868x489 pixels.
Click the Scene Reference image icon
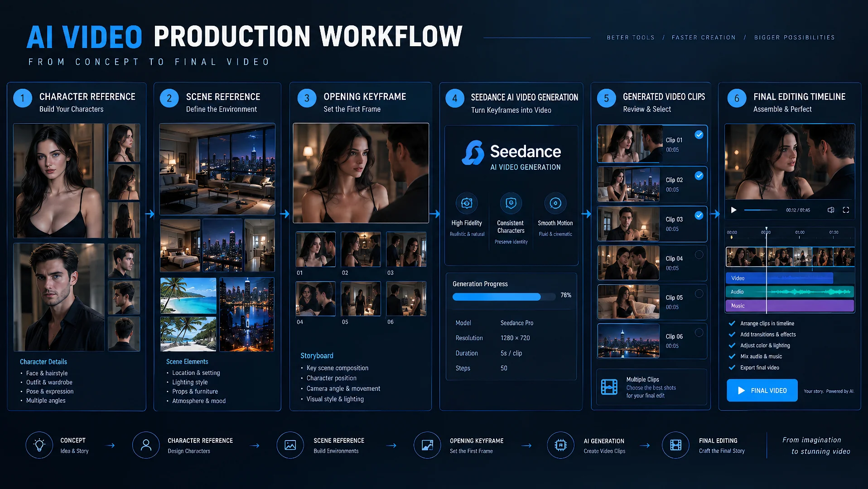(x=290, y=445)
